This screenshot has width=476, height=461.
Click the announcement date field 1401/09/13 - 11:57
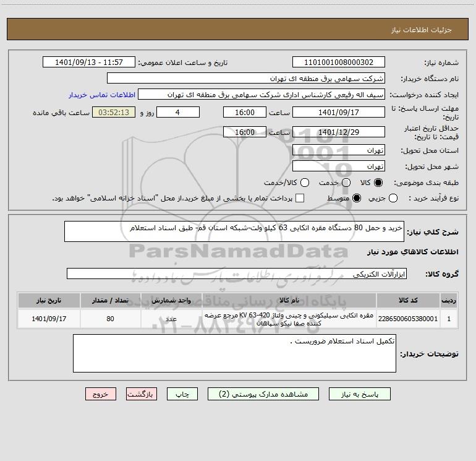point(89,62)
